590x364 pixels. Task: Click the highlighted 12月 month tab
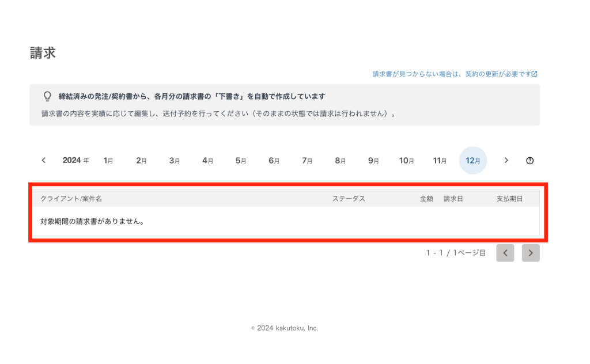point(473,161)
